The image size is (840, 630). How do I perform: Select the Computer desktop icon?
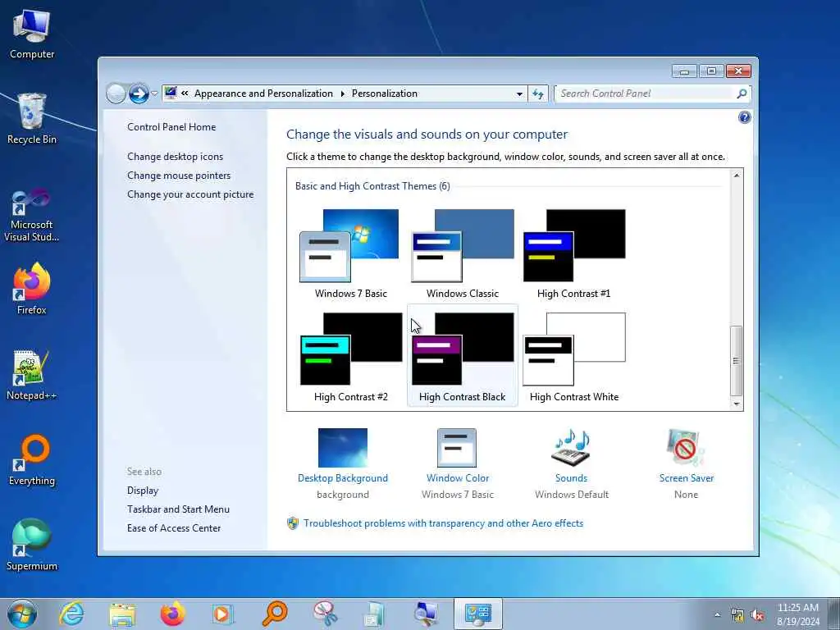(32, 34)
